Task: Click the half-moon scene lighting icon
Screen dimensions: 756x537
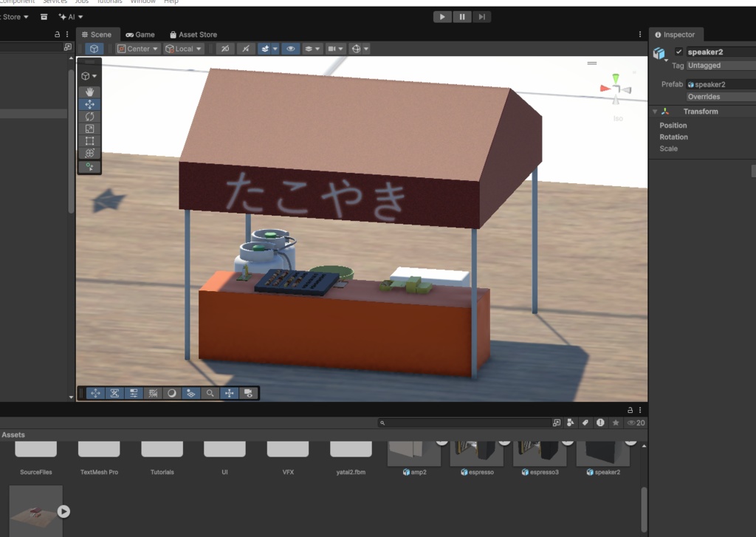Action: [x=171, y=393]
